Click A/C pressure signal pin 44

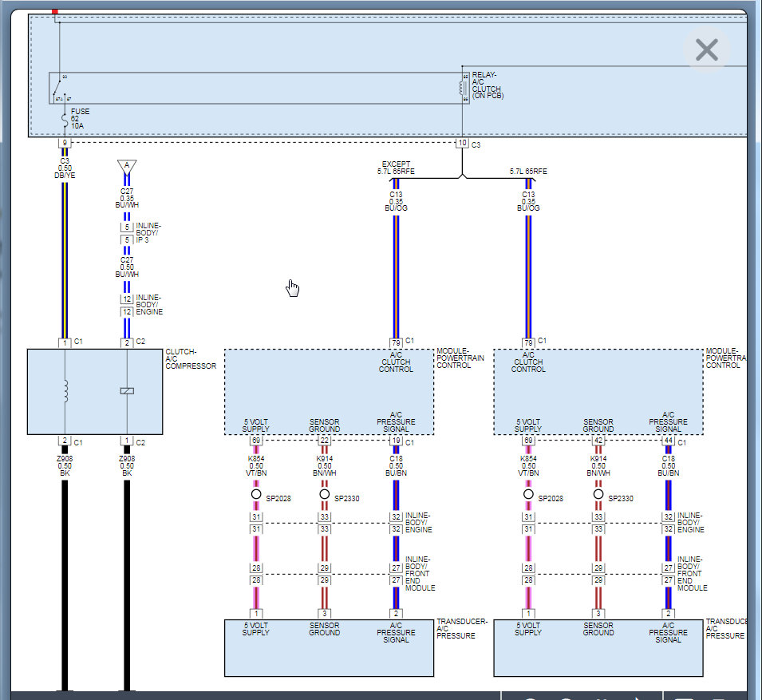pos(668,441)
